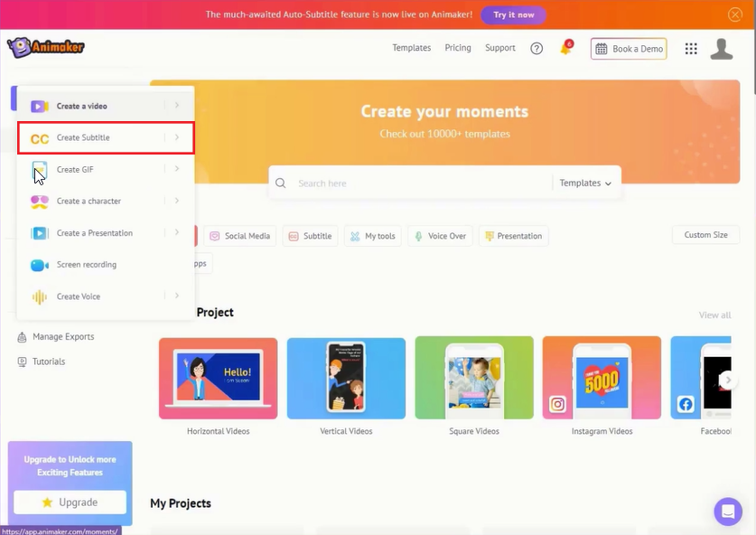The height and width of the screenshot is (535, 756).
Task: Click the Try it now button
Action: click(x=513, y=15)
